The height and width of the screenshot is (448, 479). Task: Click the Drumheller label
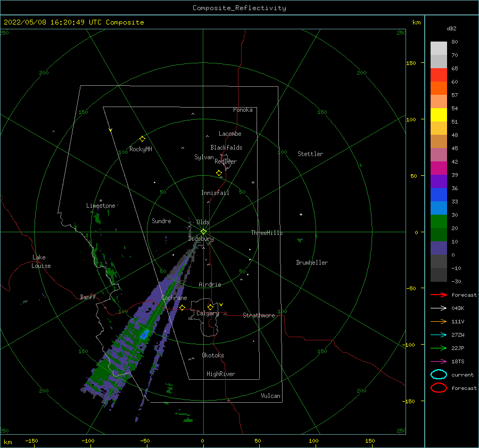[x=312, y=263]
